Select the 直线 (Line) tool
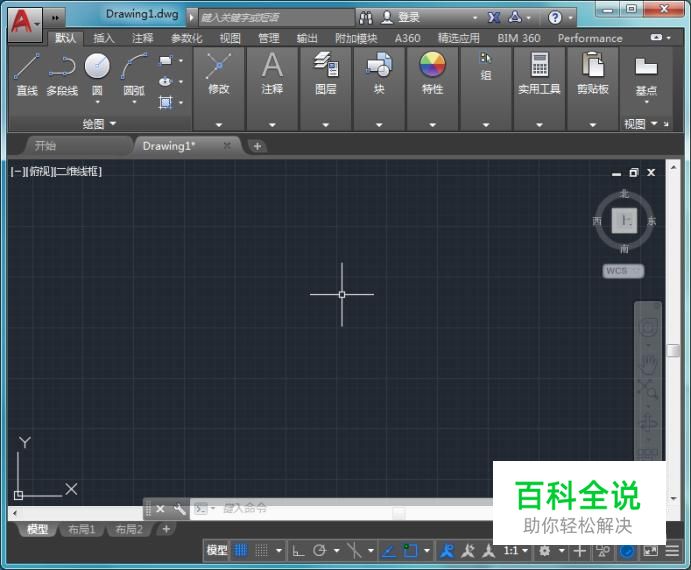 coord(27,73)
